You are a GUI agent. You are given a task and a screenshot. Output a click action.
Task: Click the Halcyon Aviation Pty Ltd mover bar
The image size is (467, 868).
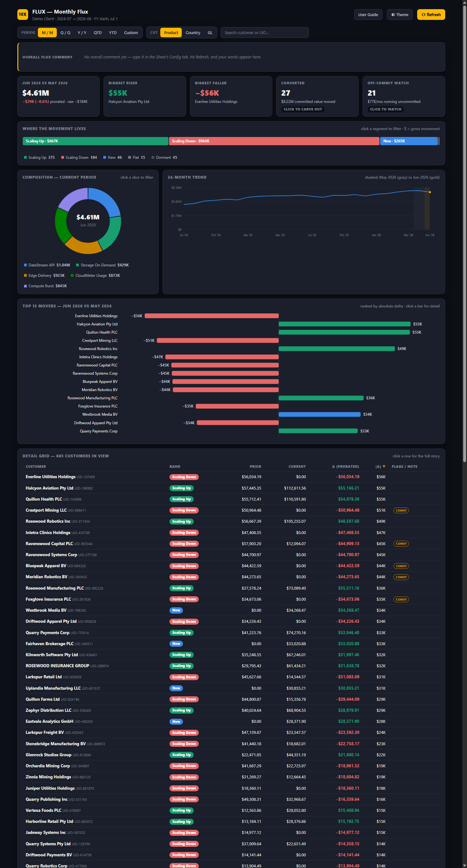point(344,324)
